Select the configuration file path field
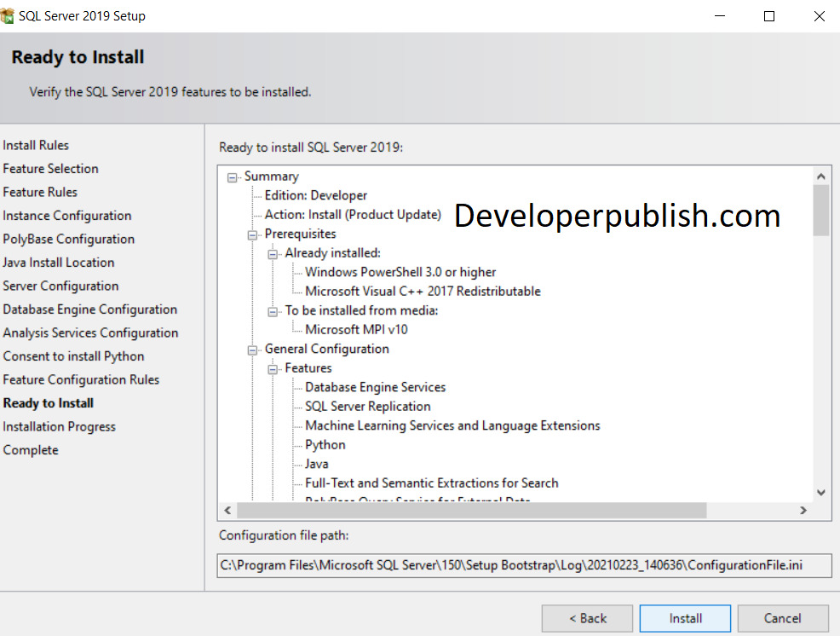 525,565
